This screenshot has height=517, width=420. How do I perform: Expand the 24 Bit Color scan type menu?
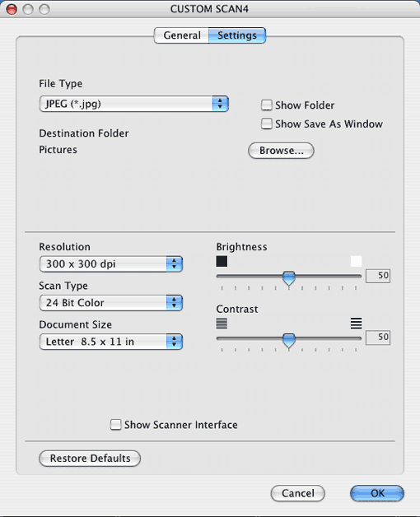coord(111,303)
